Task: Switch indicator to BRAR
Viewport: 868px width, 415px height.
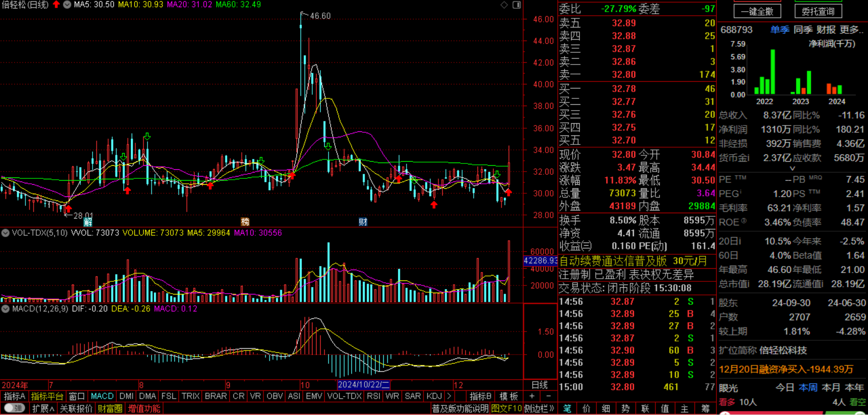Action: pyautogui.click(x=216, y=396)
